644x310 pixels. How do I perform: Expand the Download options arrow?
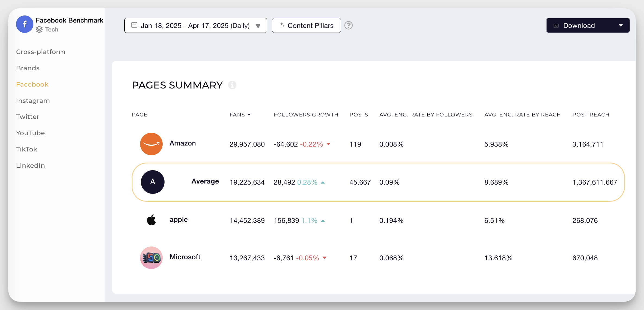point(621,26)
